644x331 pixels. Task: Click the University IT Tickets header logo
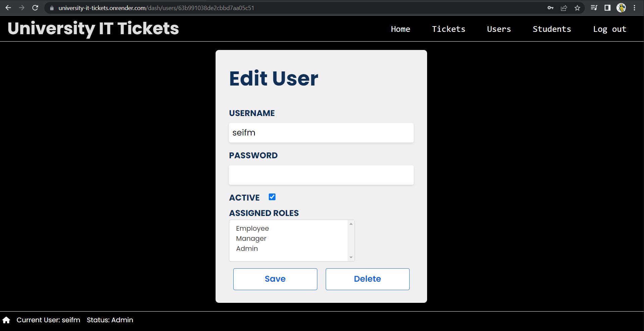point(93,28)
